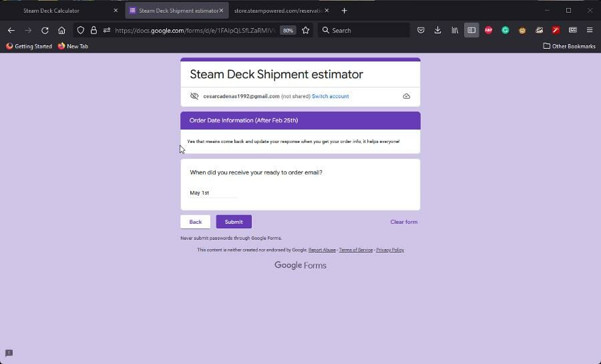Screen dimensions: 601x364
Task: Open the extension icon left of red pen
Action: pyautogui.click(x=540, y=30)
